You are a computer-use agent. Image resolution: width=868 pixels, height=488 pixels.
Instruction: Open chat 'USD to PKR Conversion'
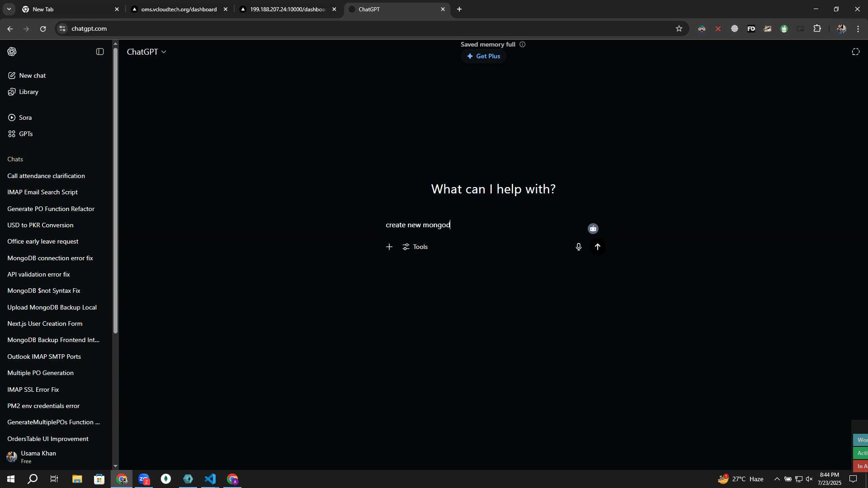point(40,225)
